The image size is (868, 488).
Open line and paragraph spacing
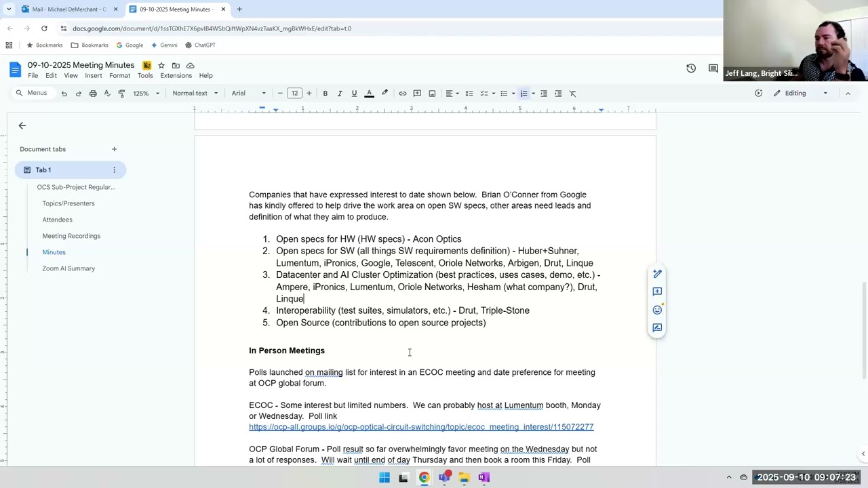pyautogui.click(x=469, y=94)
